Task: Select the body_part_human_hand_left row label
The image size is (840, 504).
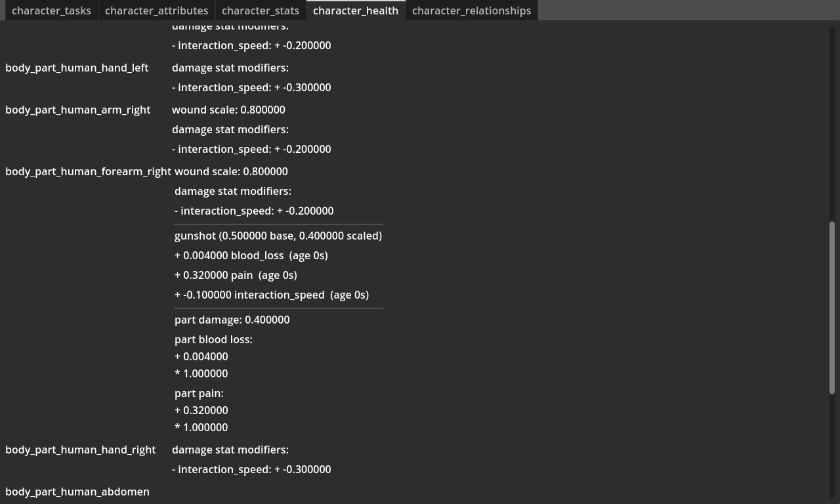Action: tap(77, 68)
